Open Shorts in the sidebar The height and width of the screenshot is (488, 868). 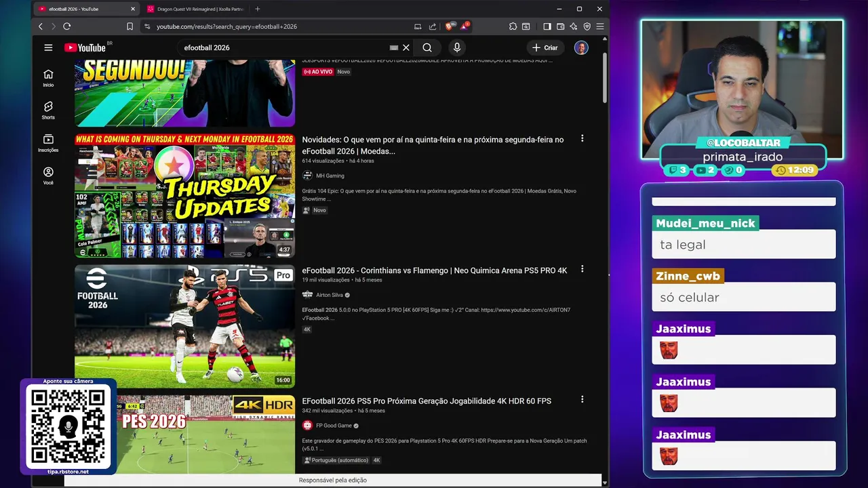click(48, 110)
